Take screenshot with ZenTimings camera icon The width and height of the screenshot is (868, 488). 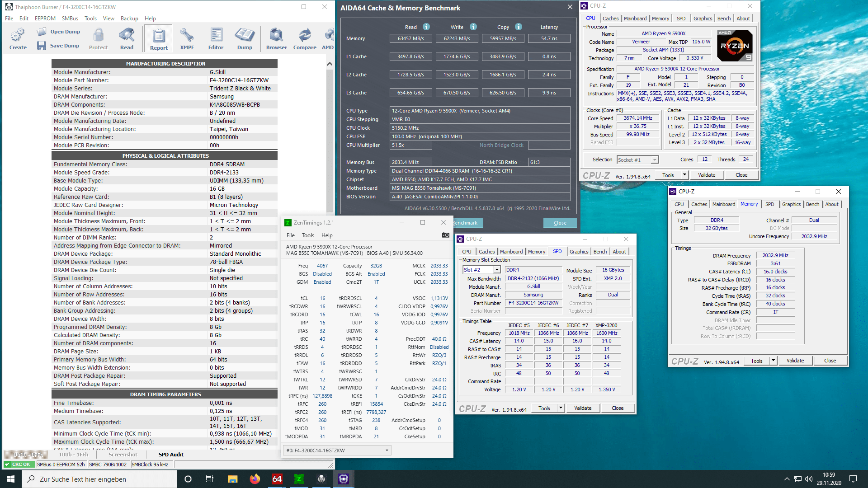445,235
